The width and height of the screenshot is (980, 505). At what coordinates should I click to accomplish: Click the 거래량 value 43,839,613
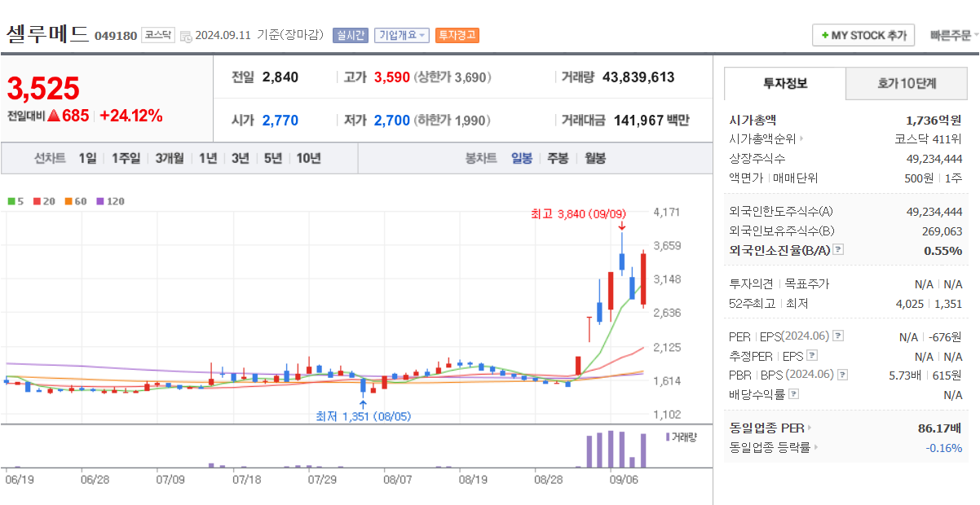click(x=638, y=77)
